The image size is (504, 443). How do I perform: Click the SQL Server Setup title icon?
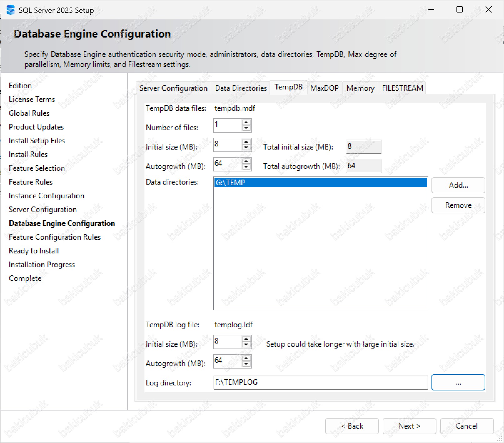tap(10, 10)
